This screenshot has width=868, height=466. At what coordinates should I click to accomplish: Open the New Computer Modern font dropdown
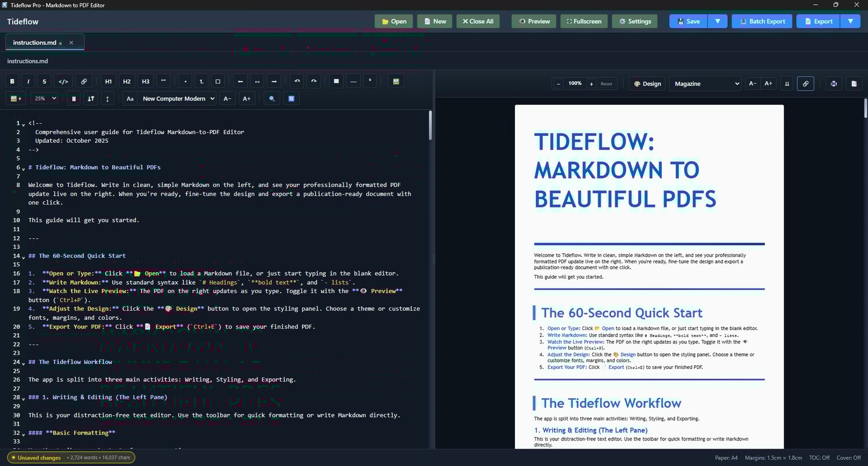(x=178, y=99)
